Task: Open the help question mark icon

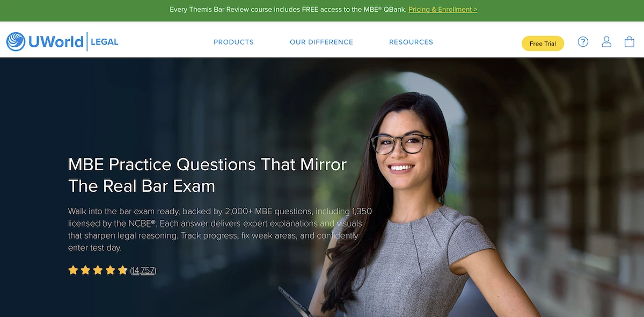Action: pyautogui.click(x=583, y=42)
